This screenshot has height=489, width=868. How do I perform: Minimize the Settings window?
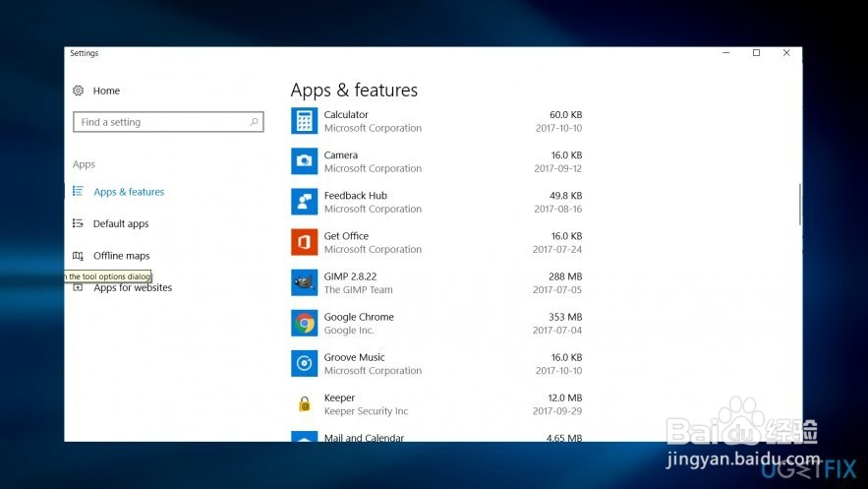tap(725, 52)
